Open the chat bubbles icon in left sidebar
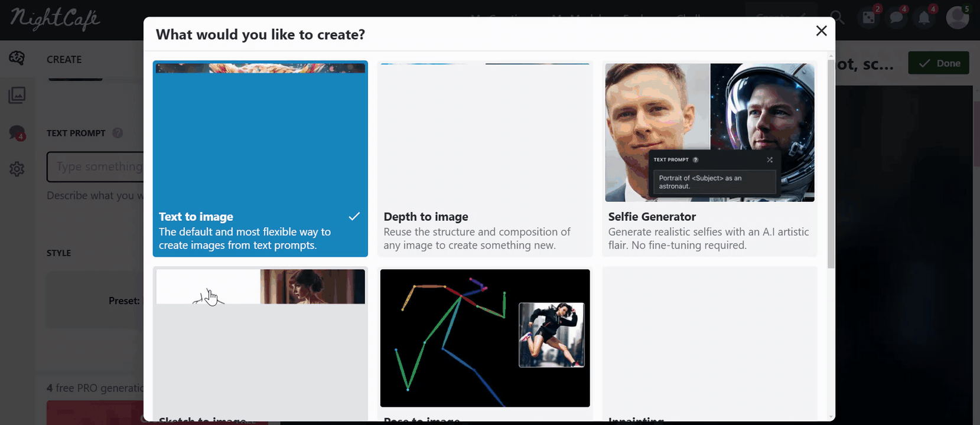This screenshot has width=980, height=425. click(17, 133)
